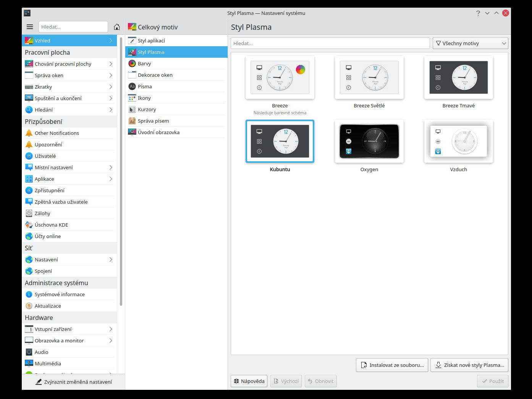The width and height of the screenshot is (532, 399).
Task: Click the Zpřístupnění accessibility icon
Action: point(29,190)
